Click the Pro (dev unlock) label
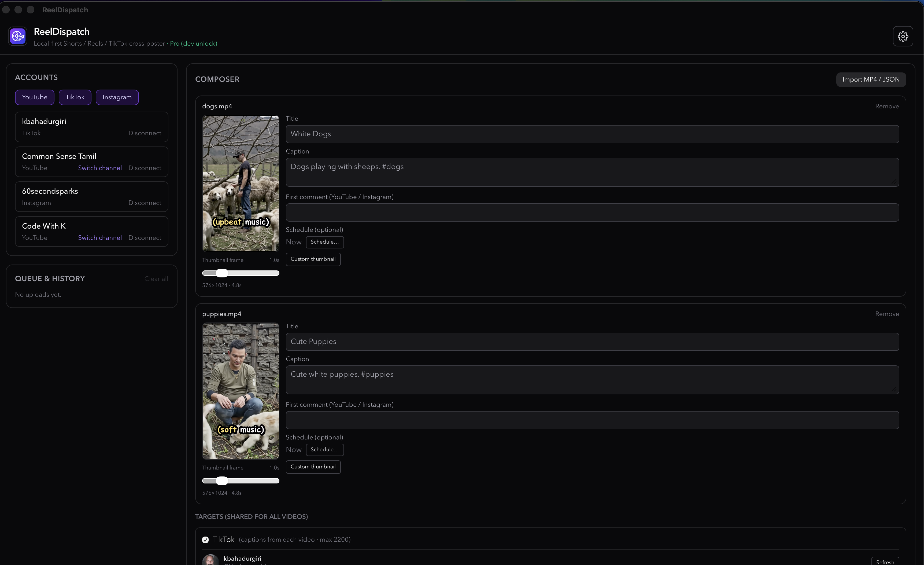The width and height of the screenshot is (924, 565). point(194,43)
